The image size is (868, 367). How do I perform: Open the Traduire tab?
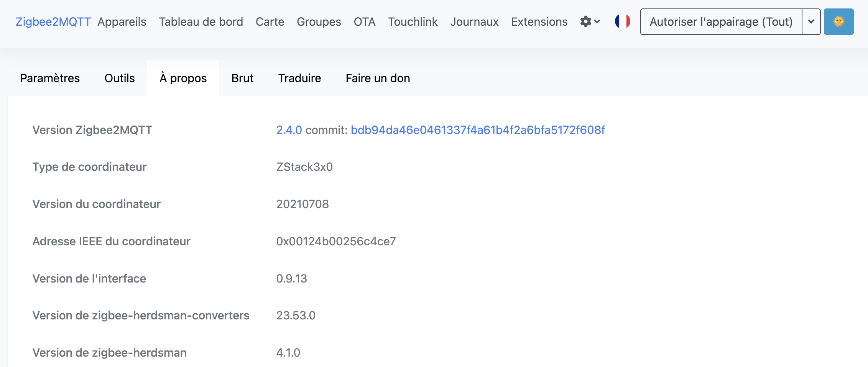(299, 78)
